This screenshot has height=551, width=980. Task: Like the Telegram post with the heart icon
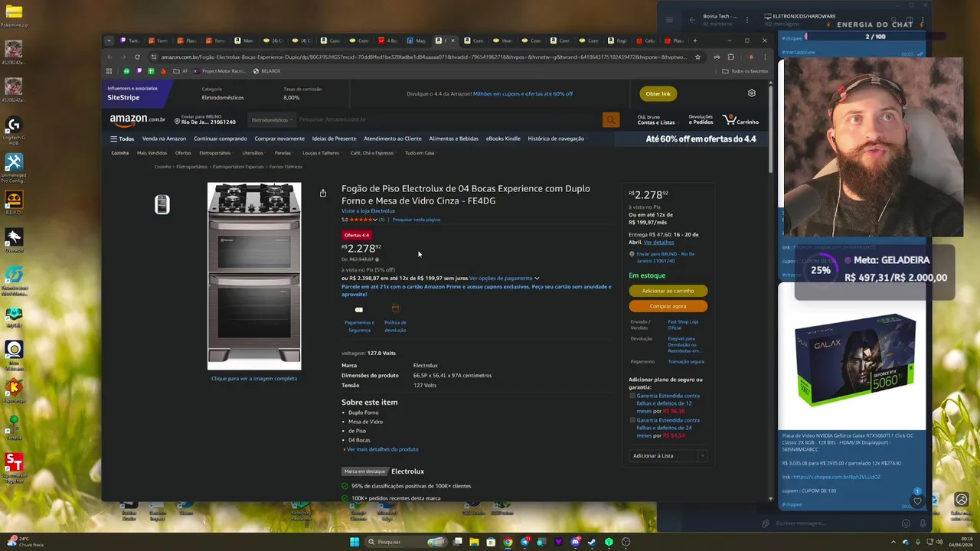[917, 502]
